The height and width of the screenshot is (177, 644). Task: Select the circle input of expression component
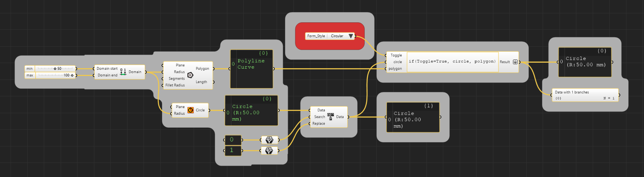click(398, 62)
